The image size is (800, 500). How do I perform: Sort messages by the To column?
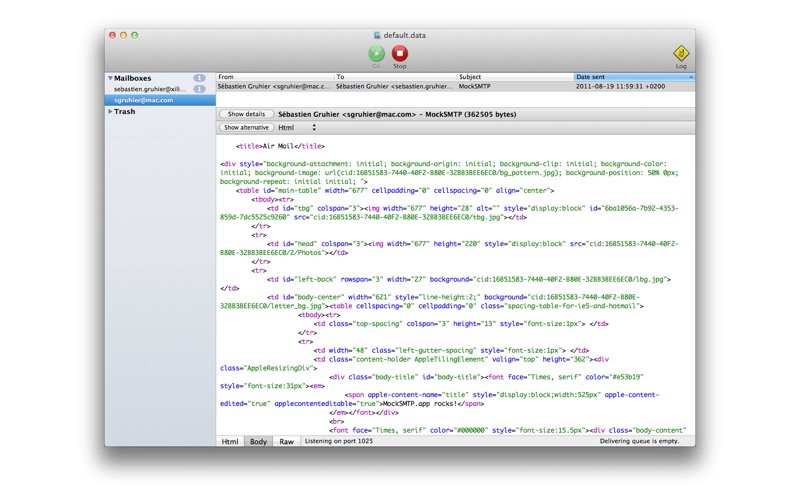coord(395,77)
